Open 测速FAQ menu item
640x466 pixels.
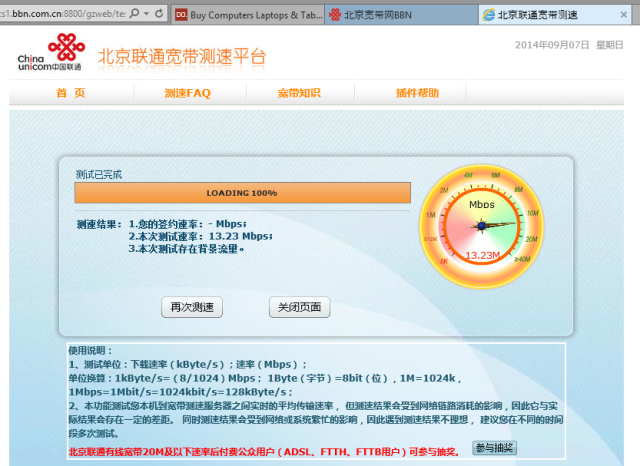pos(188,93)
